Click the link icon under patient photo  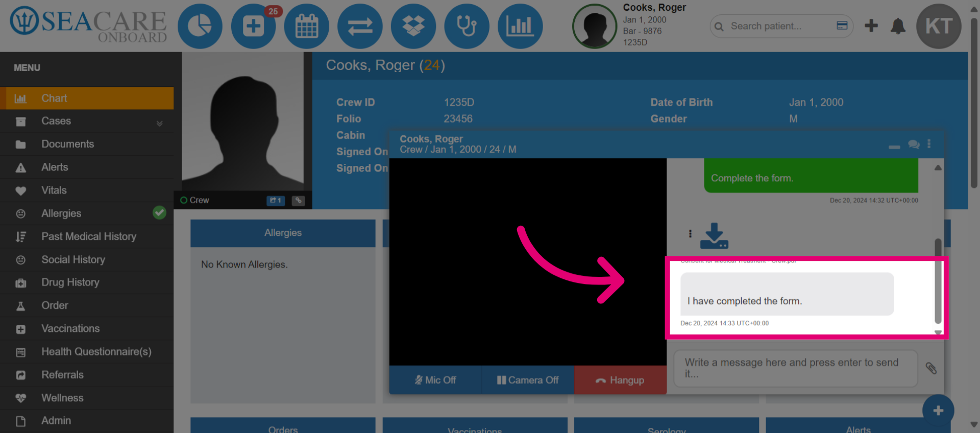pos(299,200)
